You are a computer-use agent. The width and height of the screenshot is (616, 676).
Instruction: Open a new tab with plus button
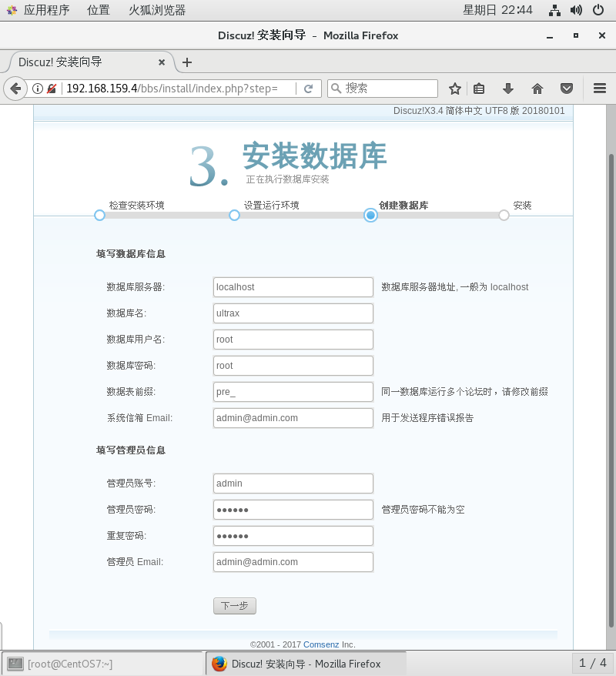186,62
